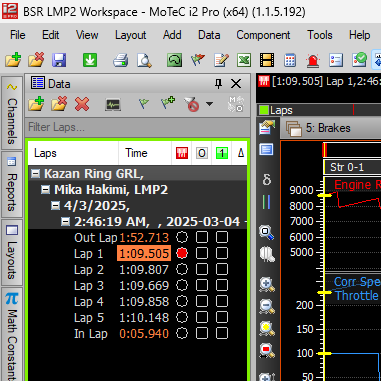381x381 pixels.
Task: Print using the printer icon
Action: tap(120, 60)
